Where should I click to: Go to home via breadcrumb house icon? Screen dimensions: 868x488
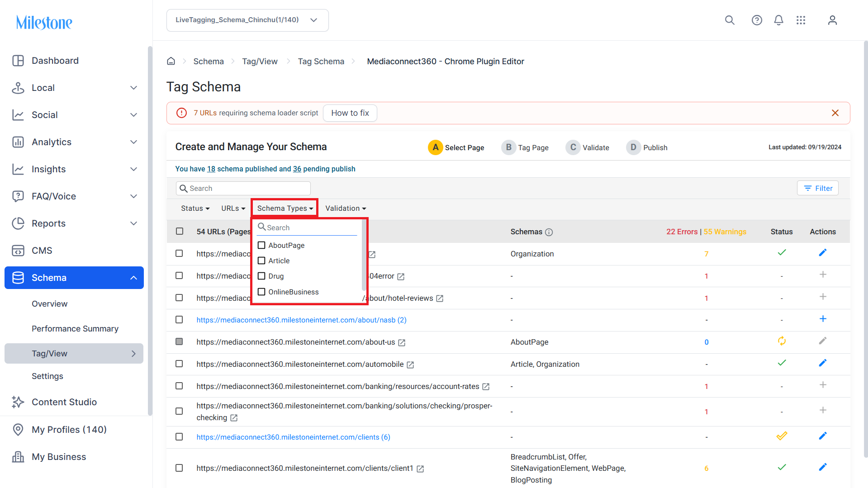tap(171, 61)
